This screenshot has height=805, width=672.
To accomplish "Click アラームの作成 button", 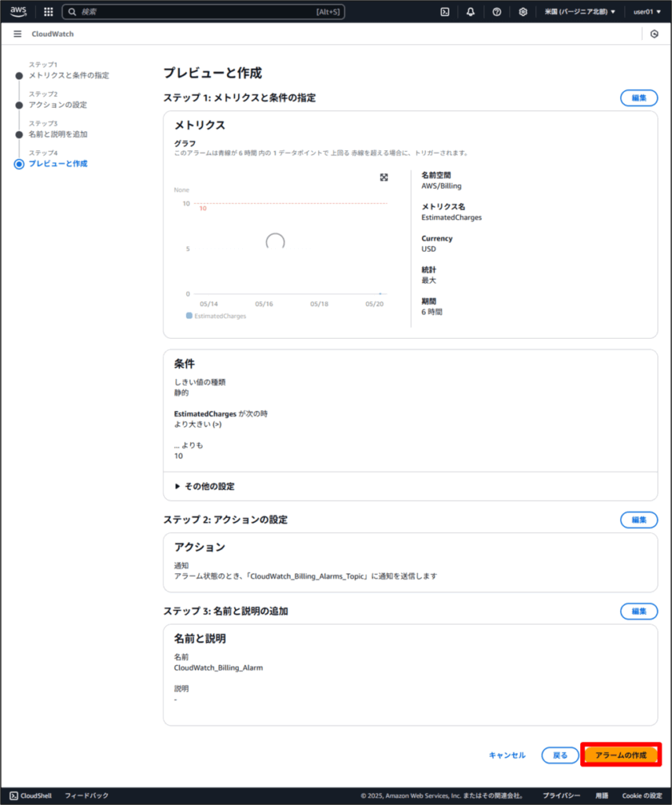I will point(621,755).
